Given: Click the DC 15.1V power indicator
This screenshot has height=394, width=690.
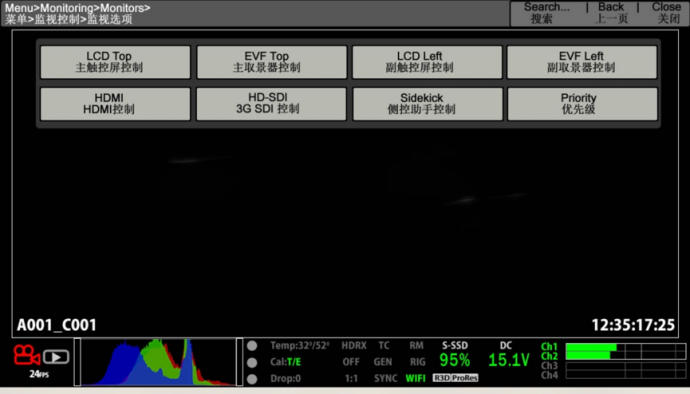Looking at the screenshot, I should (508, 356).
